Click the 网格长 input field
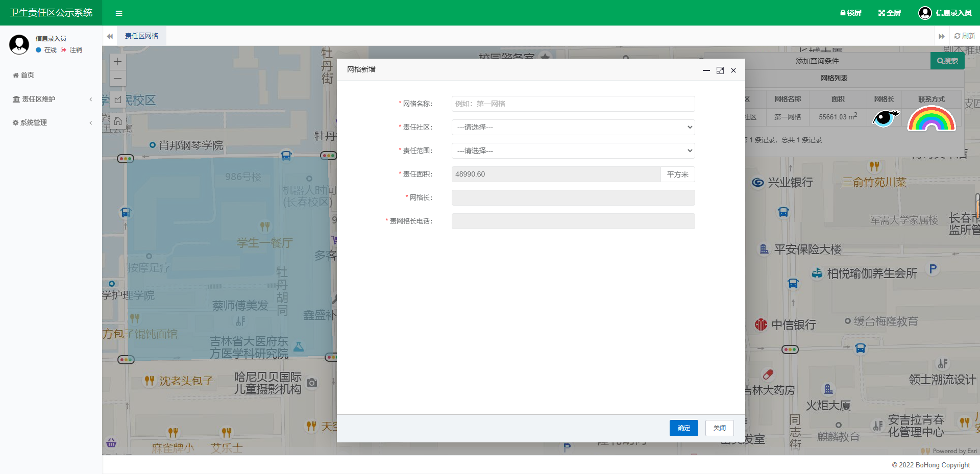 tap(573, 197)
